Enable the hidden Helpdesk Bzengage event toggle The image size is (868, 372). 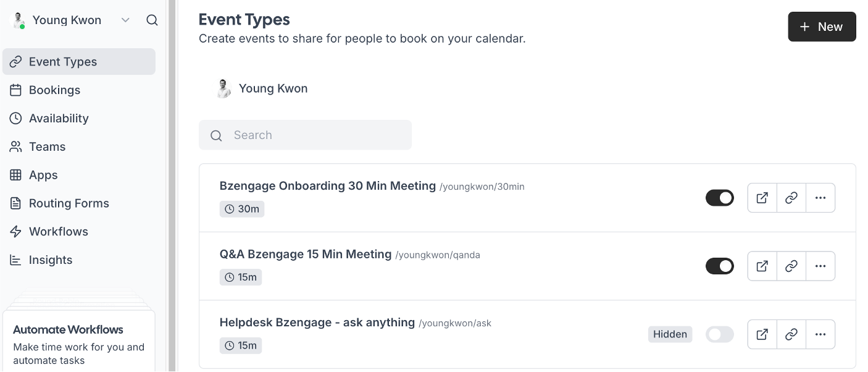[x=720, y=334]
